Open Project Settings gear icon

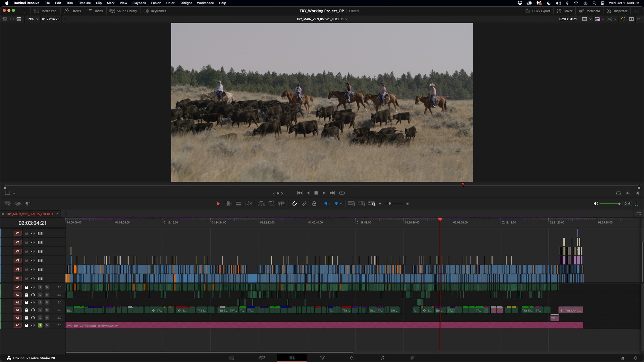(635, 358)
